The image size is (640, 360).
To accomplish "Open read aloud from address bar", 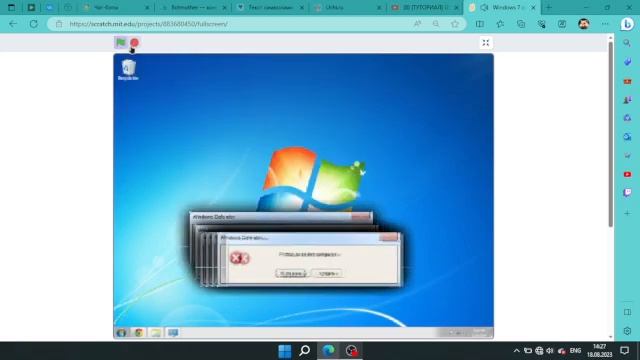I will 417,24.
